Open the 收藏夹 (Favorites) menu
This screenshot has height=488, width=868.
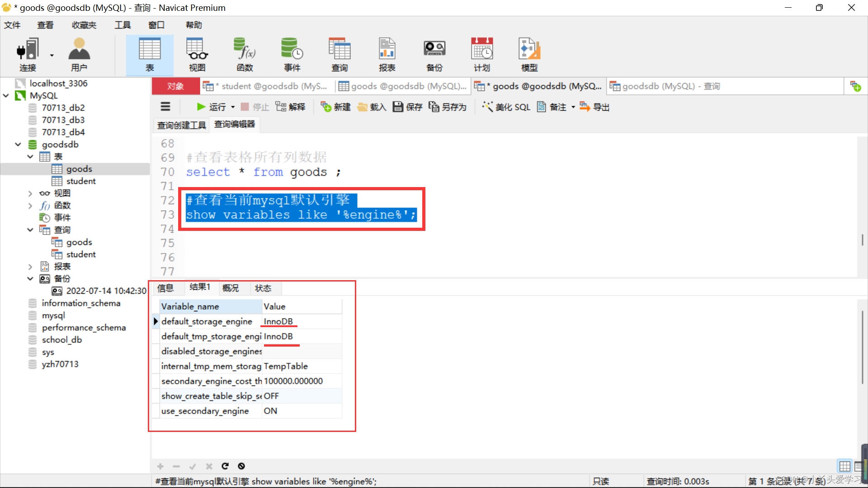(84, 25)
